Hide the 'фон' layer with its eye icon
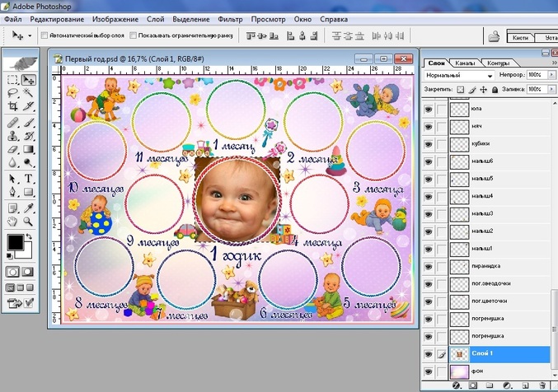558x392 pixels. coord(428,371)
